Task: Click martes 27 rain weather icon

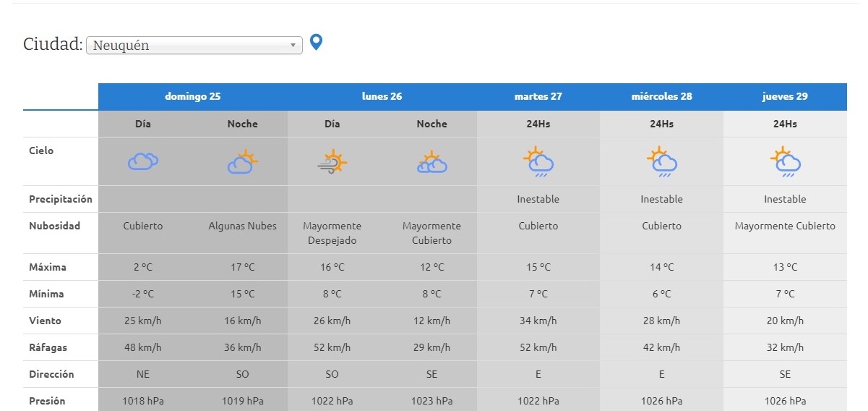Action: coord(538,162)
